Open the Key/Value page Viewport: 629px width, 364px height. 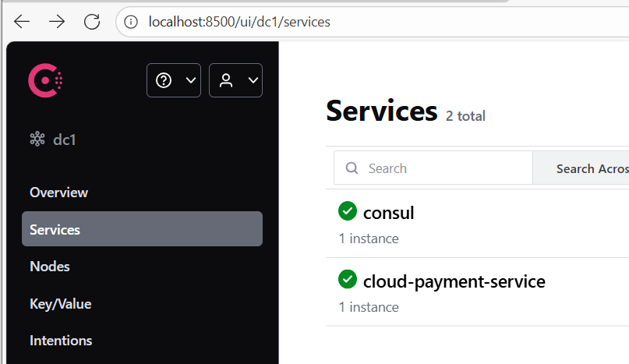click(x=61, y=304)
